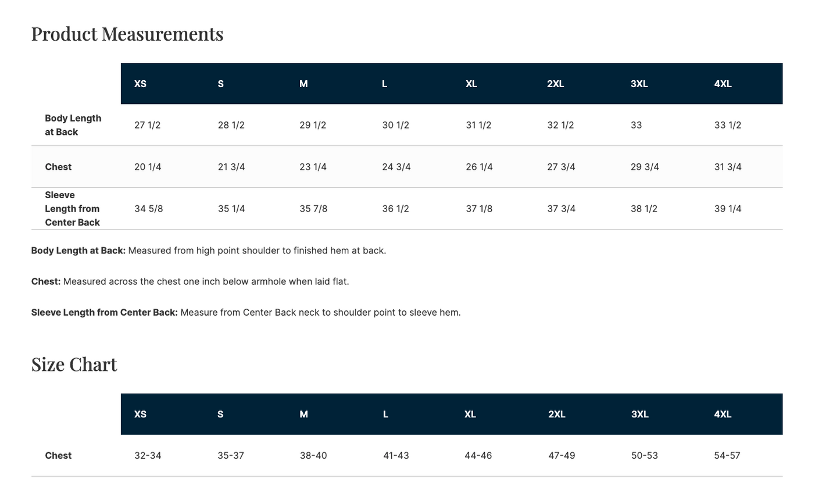Select the XS column header in Product Measurements
This screenshot has height=504, width=840.
140,84
